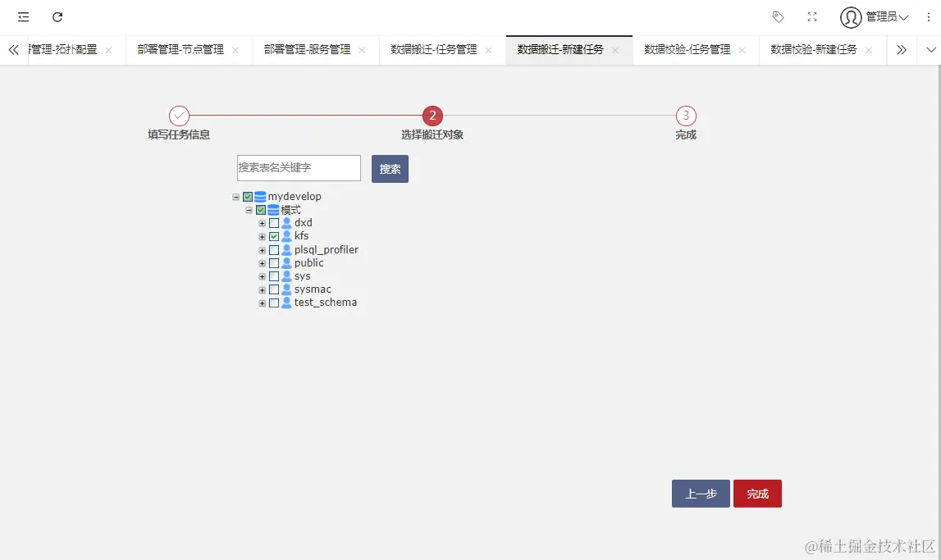This screenshot has width=941, height=560.
Task: Click the completed step one checkmark circle
Action: [x=179, y=116]
